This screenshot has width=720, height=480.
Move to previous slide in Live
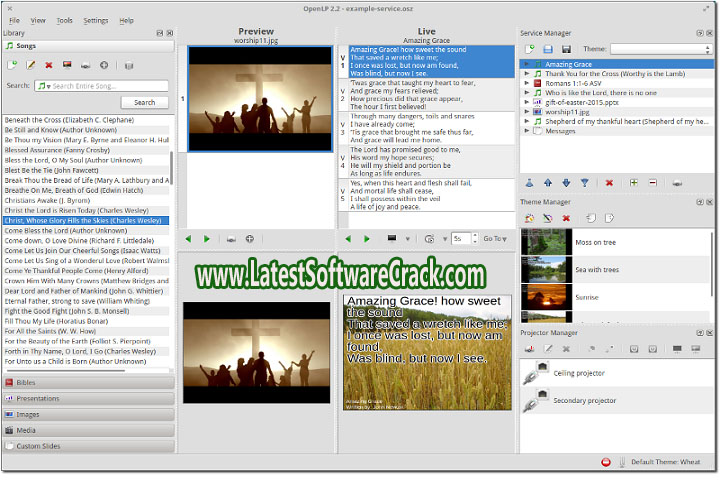pyautogui.click(x=348, y=239)
